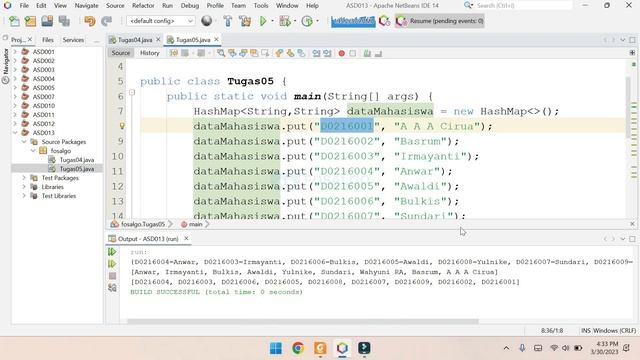The height and width of the screenshot is (360, 640).
Task: Click the Uncomment code editor icon
Action: coord(378,53)
